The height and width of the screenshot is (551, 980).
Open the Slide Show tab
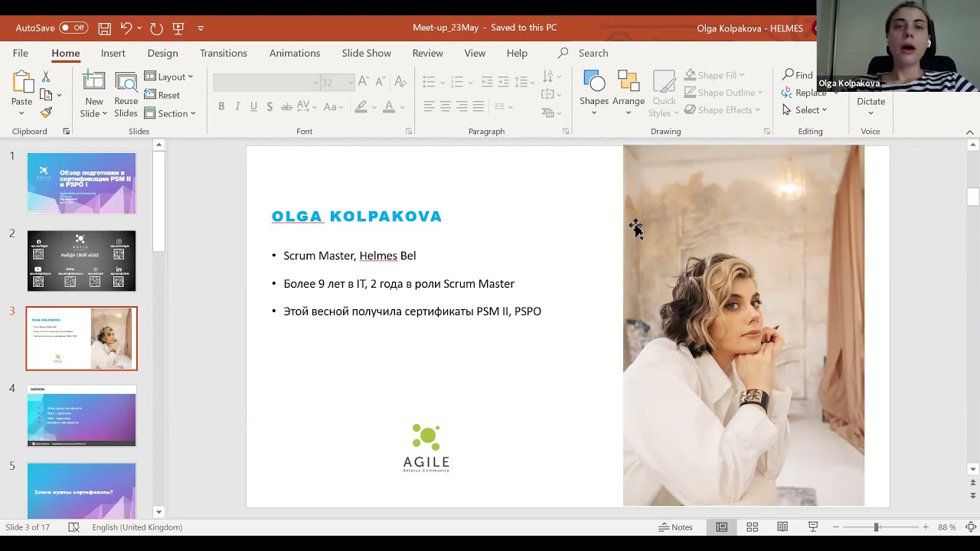[x=366, y=53]
